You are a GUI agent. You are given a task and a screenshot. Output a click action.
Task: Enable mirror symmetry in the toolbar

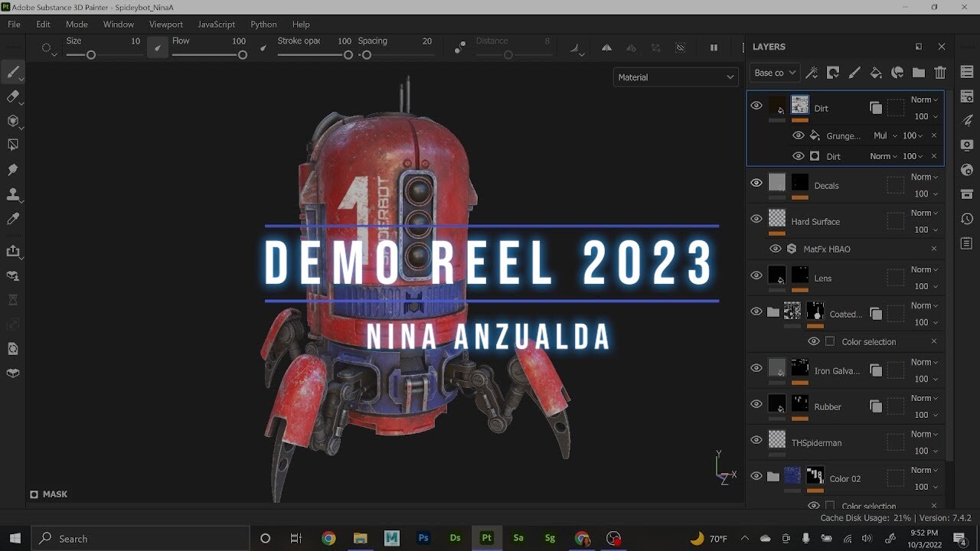(606, 47)
